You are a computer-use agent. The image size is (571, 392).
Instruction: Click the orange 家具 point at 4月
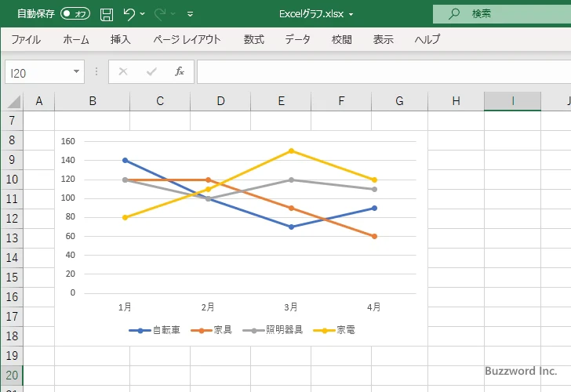[x=374, y=237]
